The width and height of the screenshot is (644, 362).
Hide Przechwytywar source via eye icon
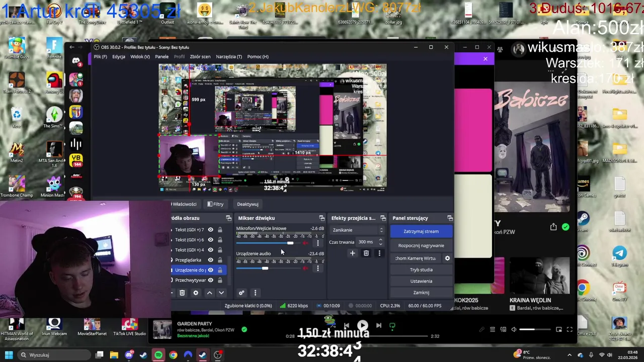(x=210, y=280)
